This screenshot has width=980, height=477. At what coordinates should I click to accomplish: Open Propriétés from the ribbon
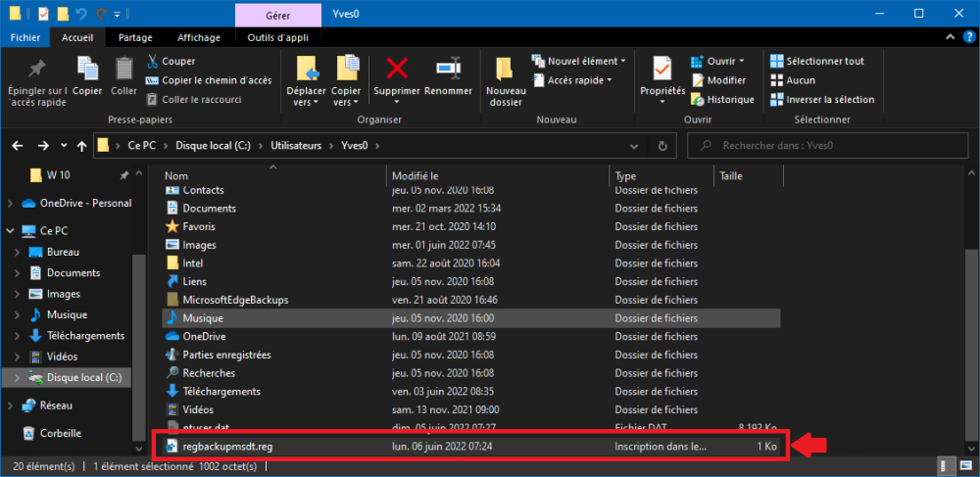662,70
